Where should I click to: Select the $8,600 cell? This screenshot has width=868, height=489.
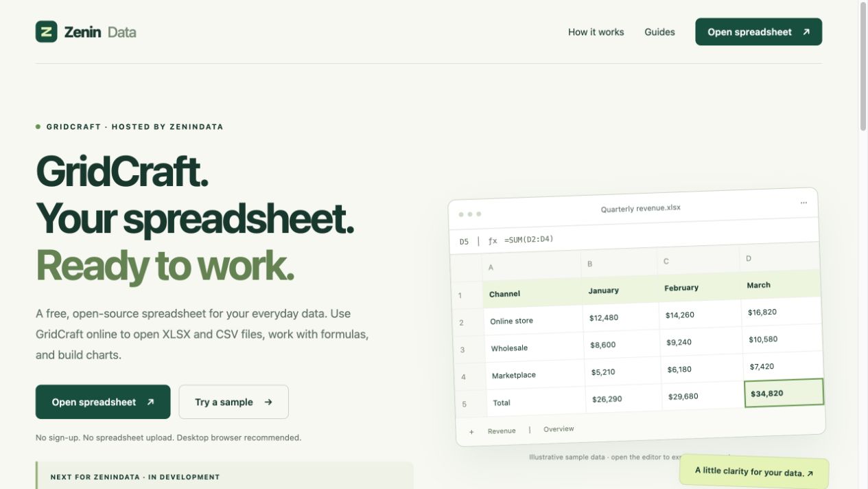(x=622, y=345)
